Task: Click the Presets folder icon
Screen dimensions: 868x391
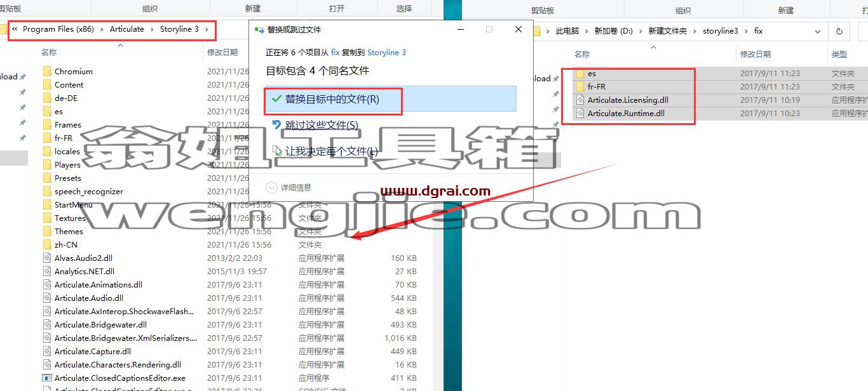Action: click(47, 178)
